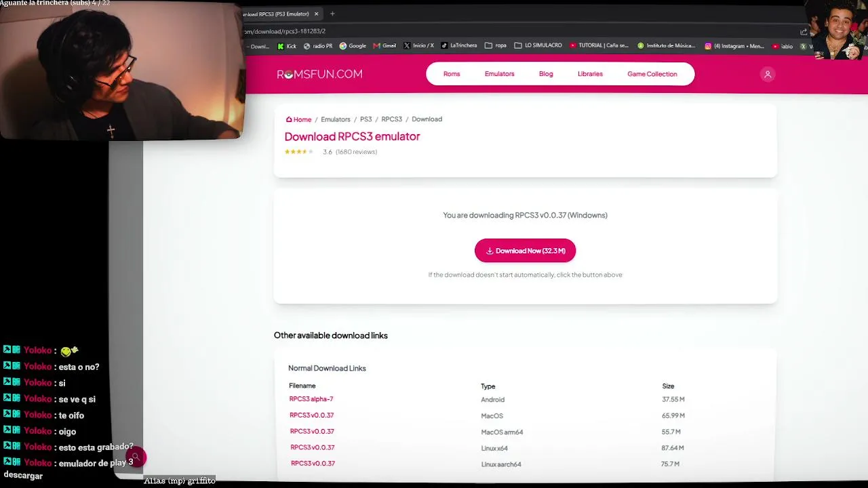Click the 3.6 rating score text
Viewport: 868px width, 488px height.
328,152
